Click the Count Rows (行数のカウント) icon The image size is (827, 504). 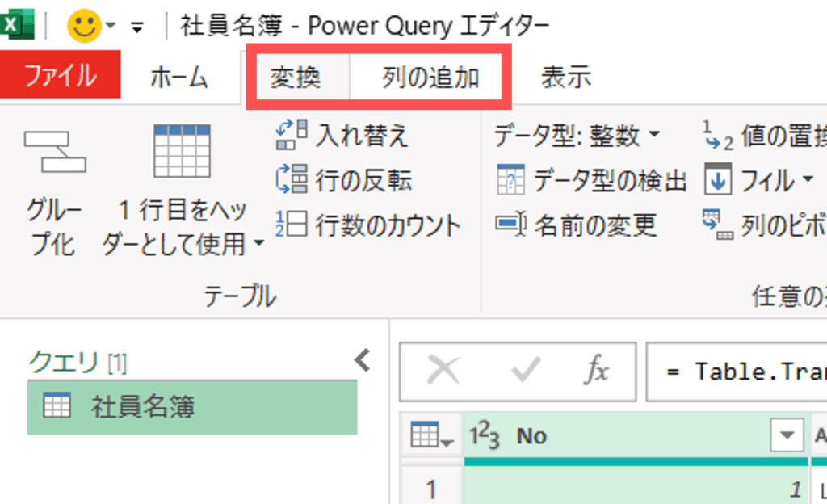coord(292,225)
